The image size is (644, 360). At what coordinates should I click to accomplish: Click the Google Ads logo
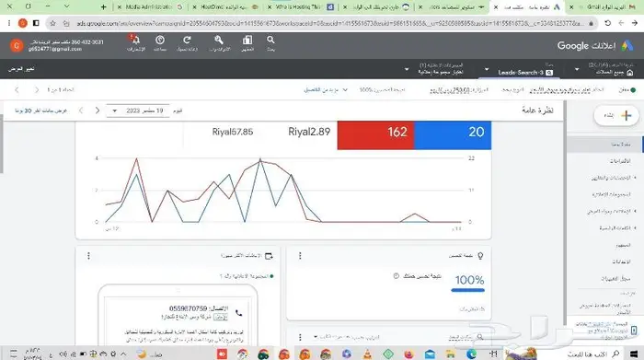pos(627,46)
